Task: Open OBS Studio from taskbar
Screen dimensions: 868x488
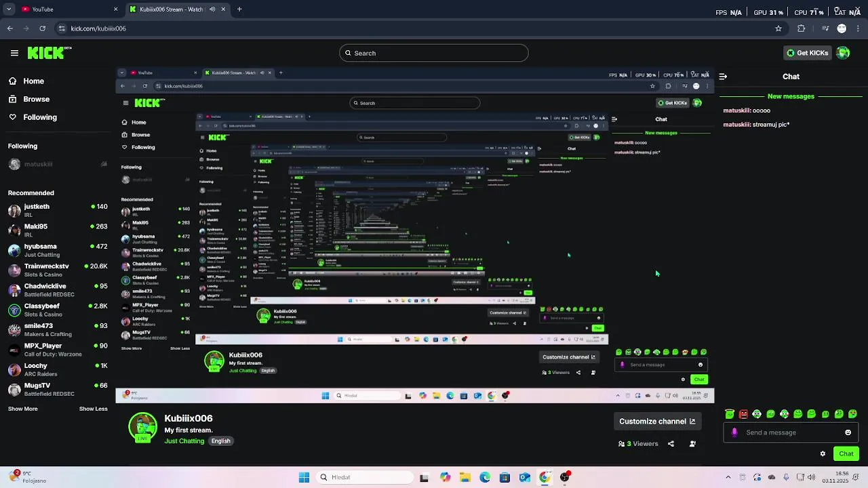Action: click(x=565, y=477)
